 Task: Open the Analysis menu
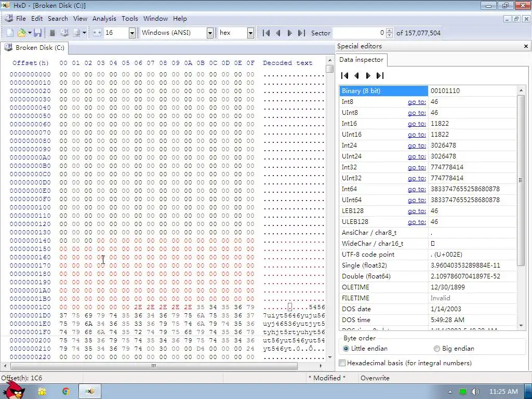click(x=104, y=19)
